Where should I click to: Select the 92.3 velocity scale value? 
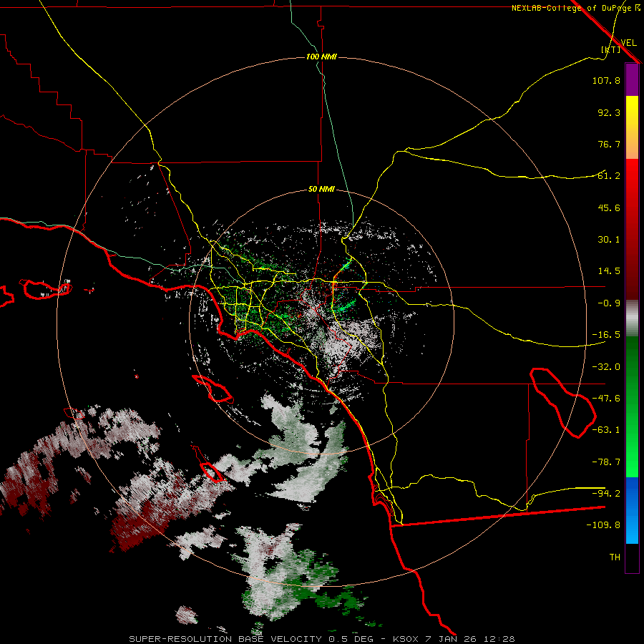pos(609,113)
